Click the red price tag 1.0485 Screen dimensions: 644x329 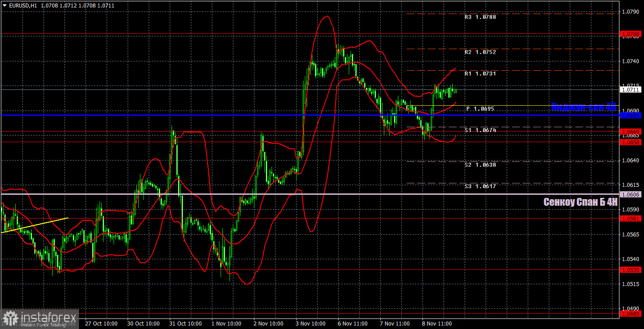631,314
